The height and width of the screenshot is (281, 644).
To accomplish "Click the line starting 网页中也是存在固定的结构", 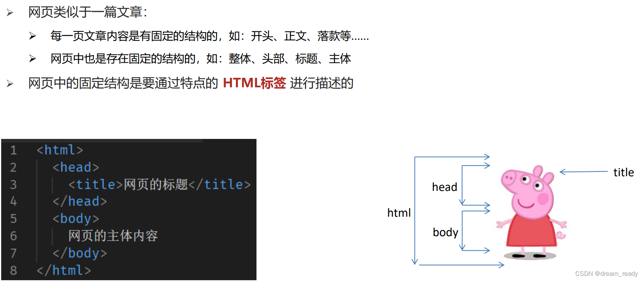I will pos(201,59).
